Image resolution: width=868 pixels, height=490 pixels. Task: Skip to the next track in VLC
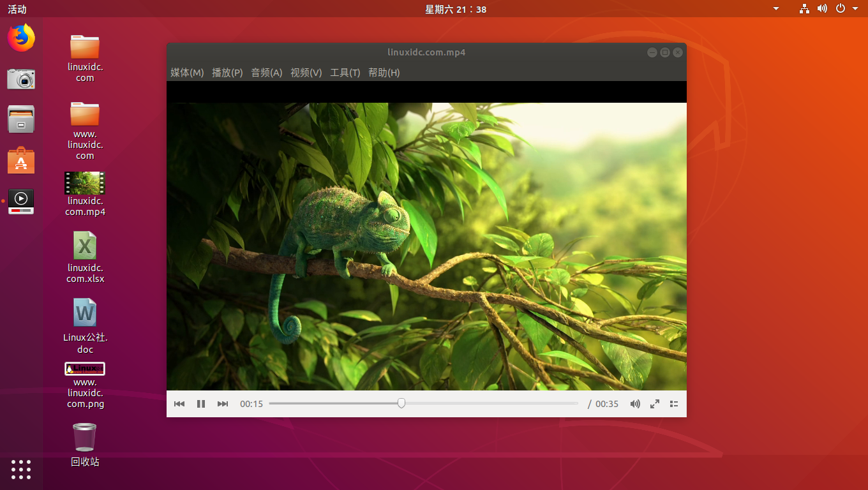click(x=223, y=404)
